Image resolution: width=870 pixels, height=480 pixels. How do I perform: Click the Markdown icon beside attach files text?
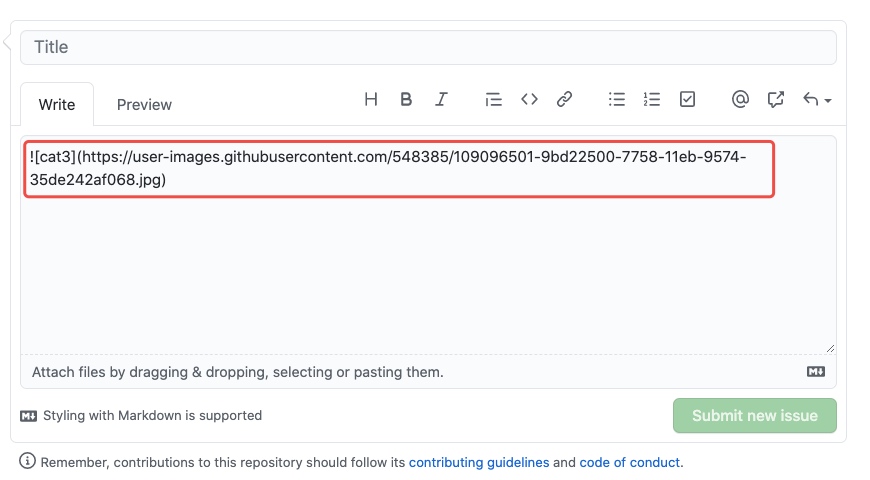click(x=816, y=372)
